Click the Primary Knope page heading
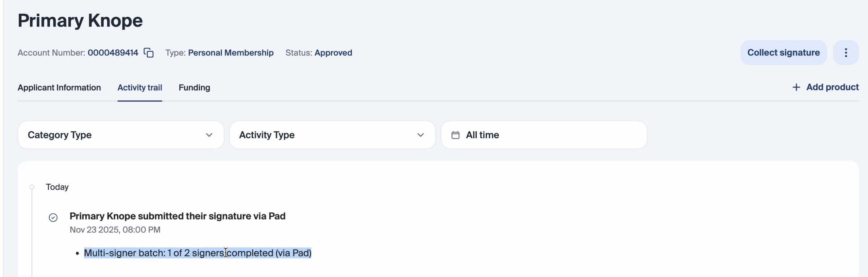This screenshot has width=868, height=277. pyautogui.click(x=80, y=21)
